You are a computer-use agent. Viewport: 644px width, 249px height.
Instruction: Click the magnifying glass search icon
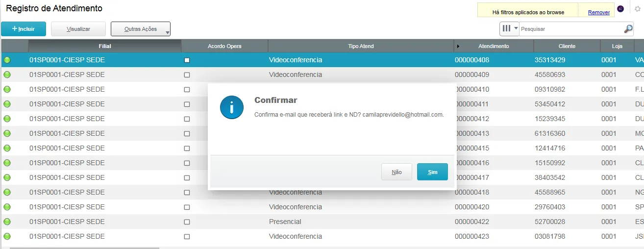(628, 29)
